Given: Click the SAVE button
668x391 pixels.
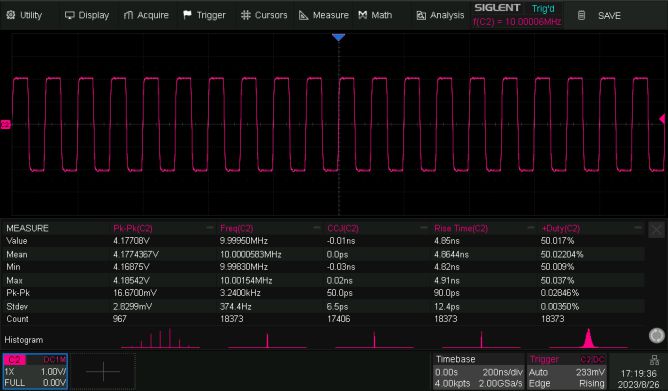Looking at the screenshot, I should coord(601,16).
